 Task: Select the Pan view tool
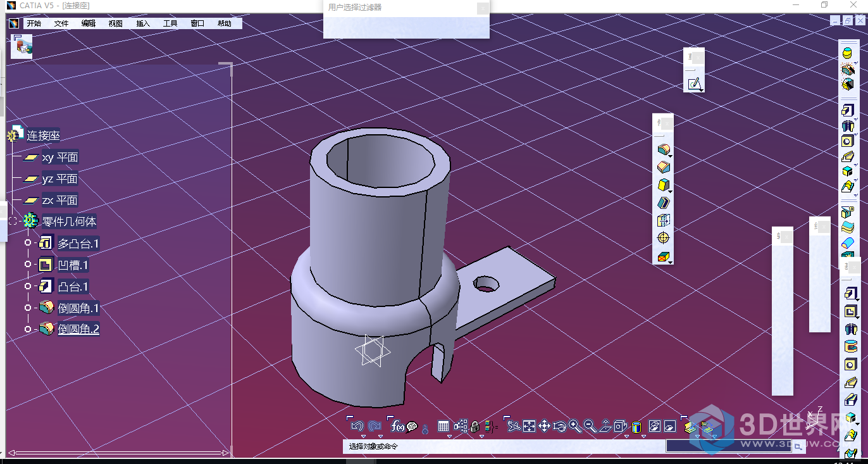(x=544, y=426)
